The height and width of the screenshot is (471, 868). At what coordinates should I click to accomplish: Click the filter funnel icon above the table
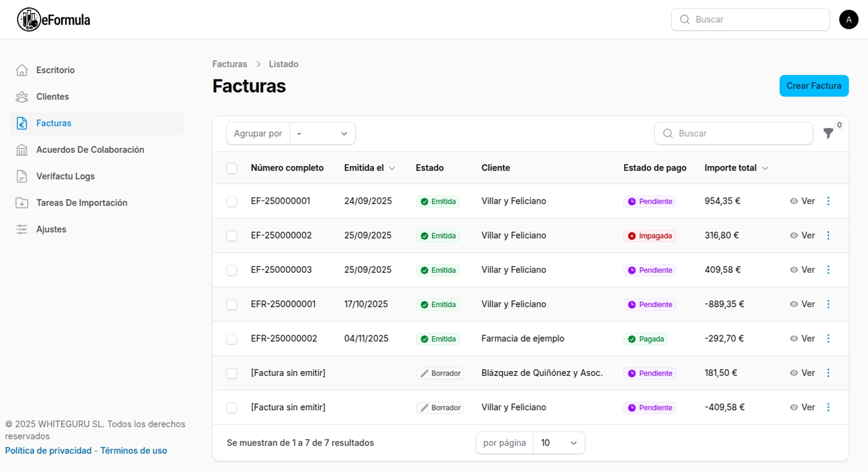828,134
